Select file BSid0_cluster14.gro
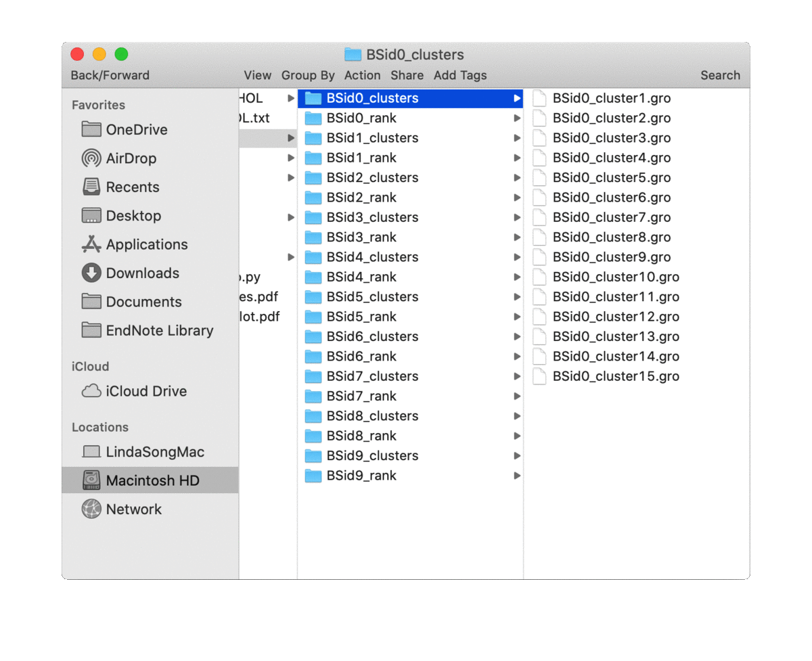The width and height of the screenshot is (812, 661). click(615, 357)
